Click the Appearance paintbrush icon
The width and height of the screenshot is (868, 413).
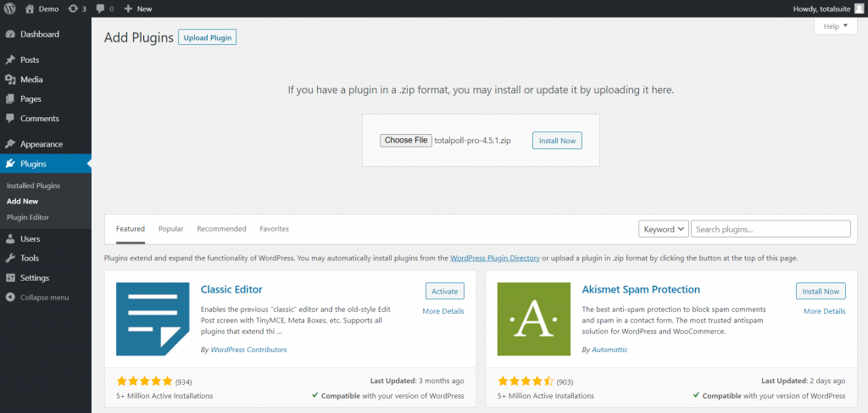click(10, 144)
